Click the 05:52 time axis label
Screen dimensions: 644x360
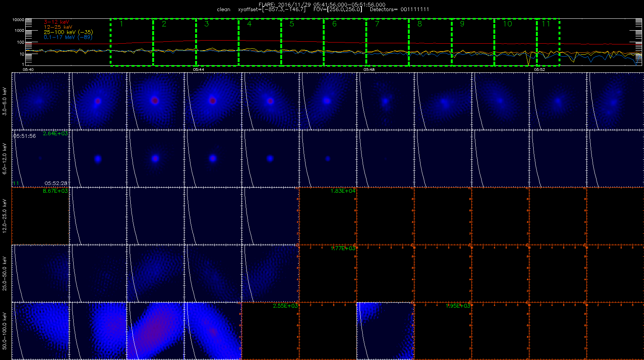539,70
